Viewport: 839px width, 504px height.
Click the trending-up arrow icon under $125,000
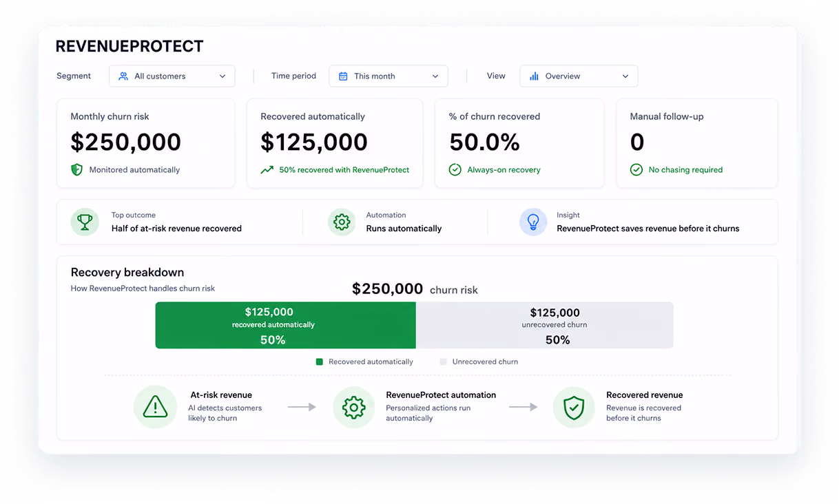coord(267,169)
